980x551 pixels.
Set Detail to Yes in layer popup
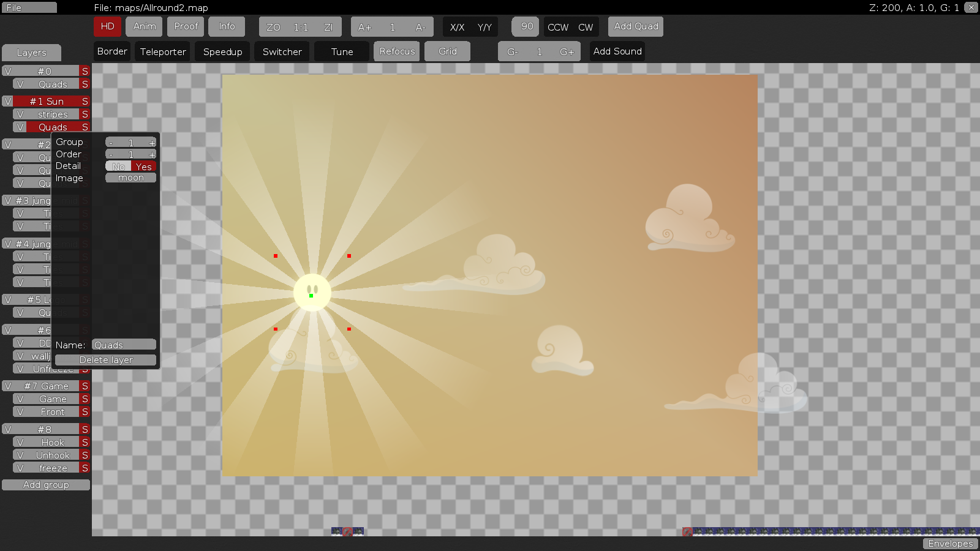pos(144,167)
